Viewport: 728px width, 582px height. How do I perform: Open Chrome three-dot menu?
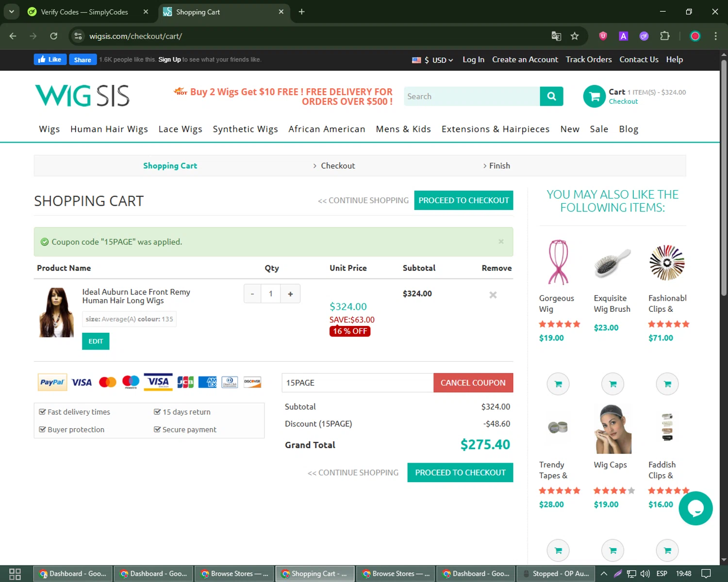pos(715,36)
